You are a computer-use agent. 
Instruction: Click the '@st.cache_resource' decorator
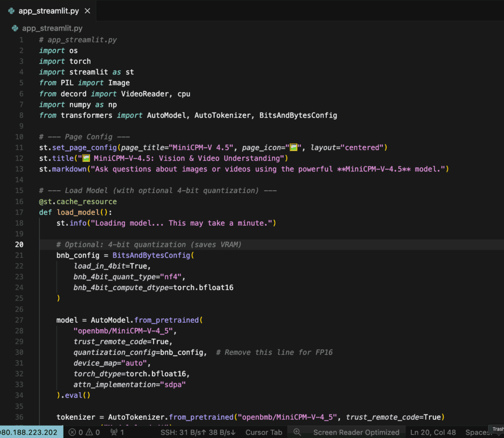78,202
